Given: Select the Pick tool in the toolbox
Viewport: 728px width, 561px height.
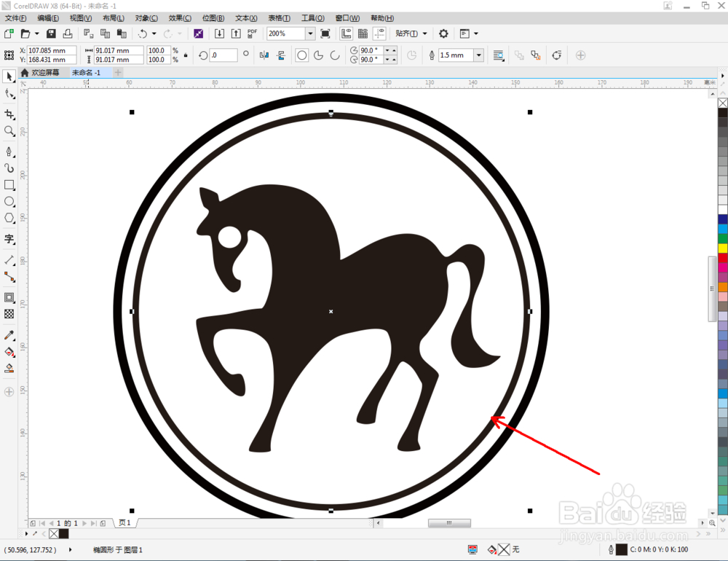Looking at the screenshot, I should pos(9,76).
